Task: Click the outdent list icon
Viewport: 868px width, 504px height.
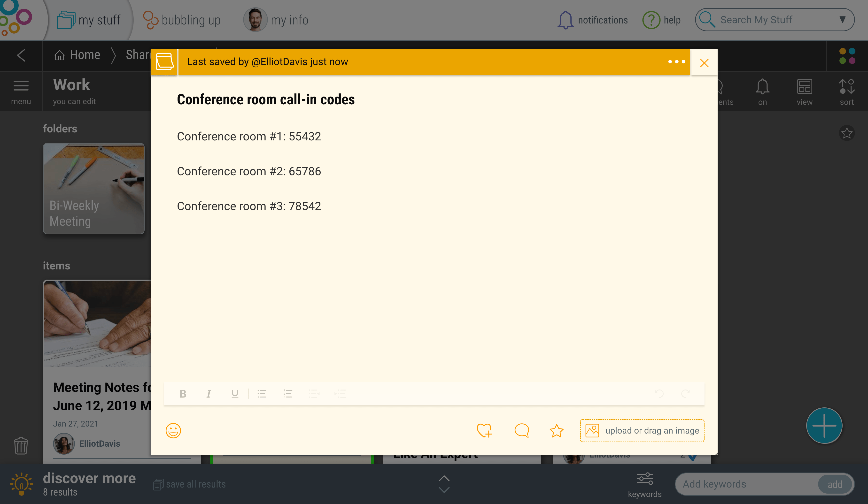Action: (x=314, y=393)
